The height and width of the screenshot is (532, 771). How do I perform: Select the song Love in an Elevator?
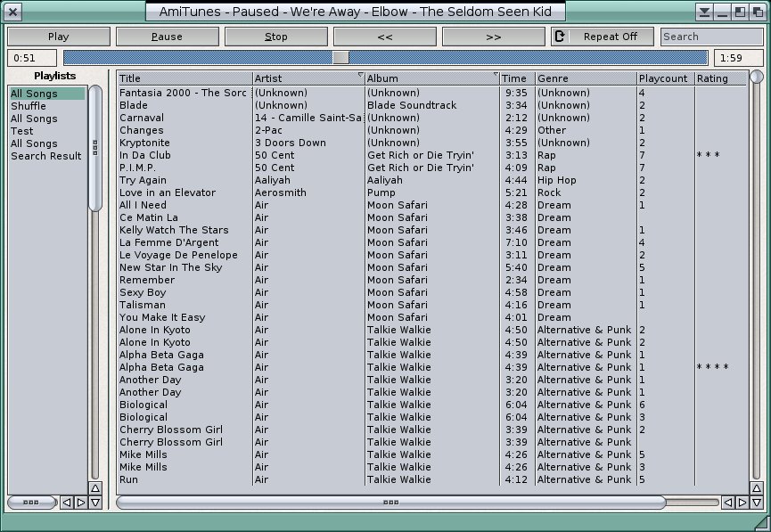pyautogui.click(x=432, y=192)
